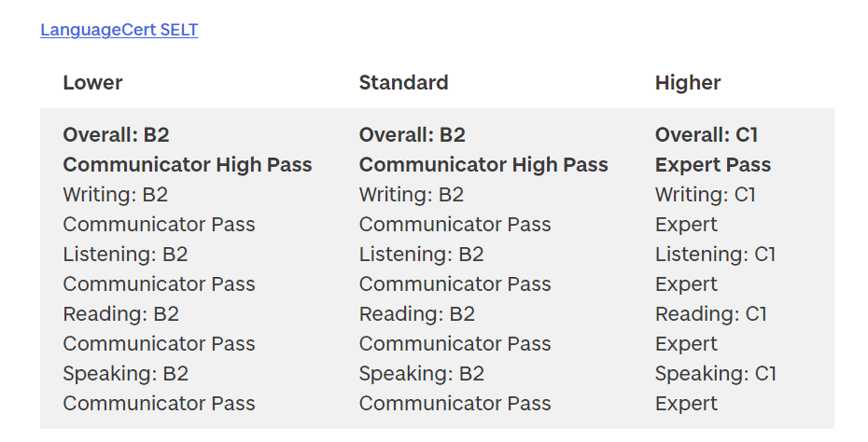Image resolution: width=868 pixels, height=442 pixels.
Task: Click the 'Listening: C1' text
Action: pos(715,255)
